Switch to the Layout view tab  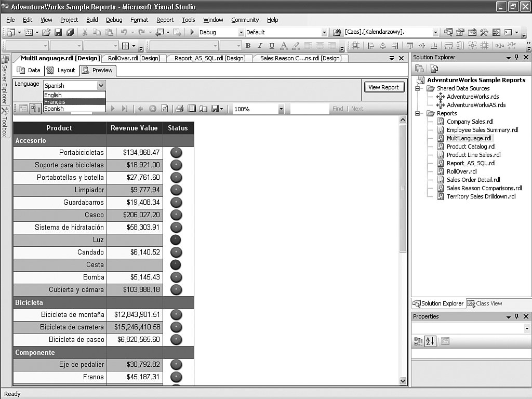click(61, 70)
